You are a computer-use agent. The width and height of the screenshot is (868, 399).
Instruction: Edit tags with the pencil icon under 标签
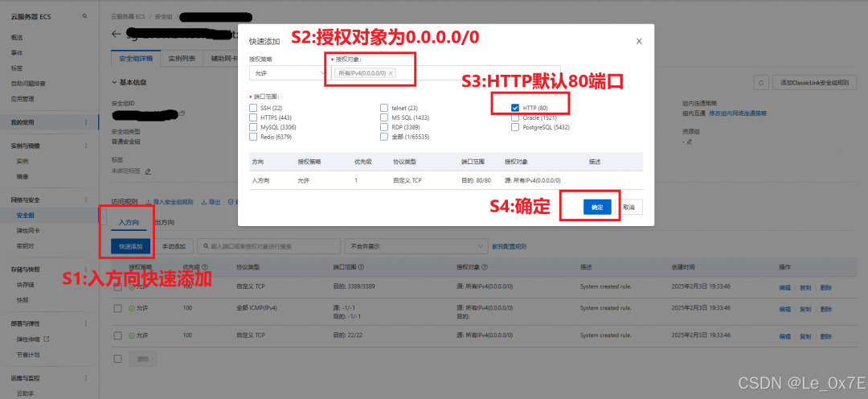148,171
